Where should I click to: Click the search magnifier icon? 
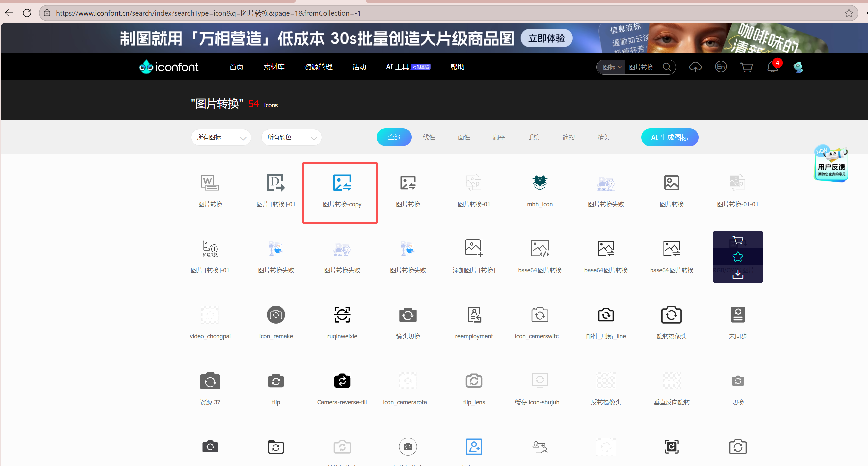[667, 67]
